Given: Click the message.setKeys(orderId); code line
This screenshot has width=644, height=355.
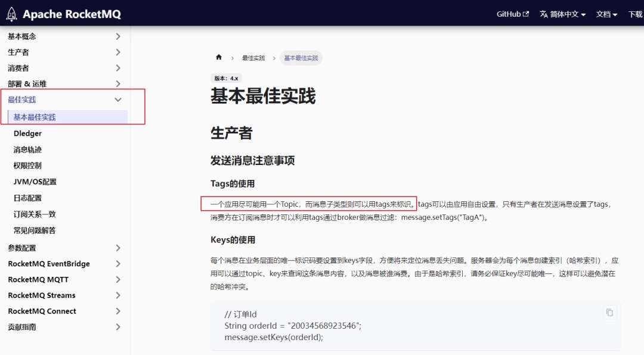Looking at the screenshot, I should (x=274, y=337).
